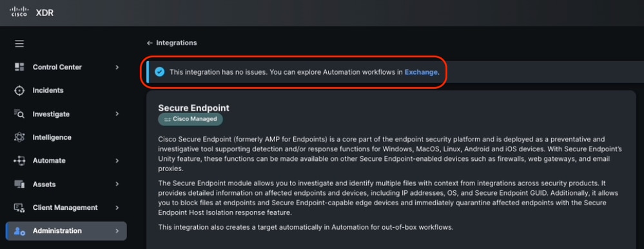Click the Assets devices icon
This screenshot has width=644, height=249.
pyautogui.click(x=19, y=184)
